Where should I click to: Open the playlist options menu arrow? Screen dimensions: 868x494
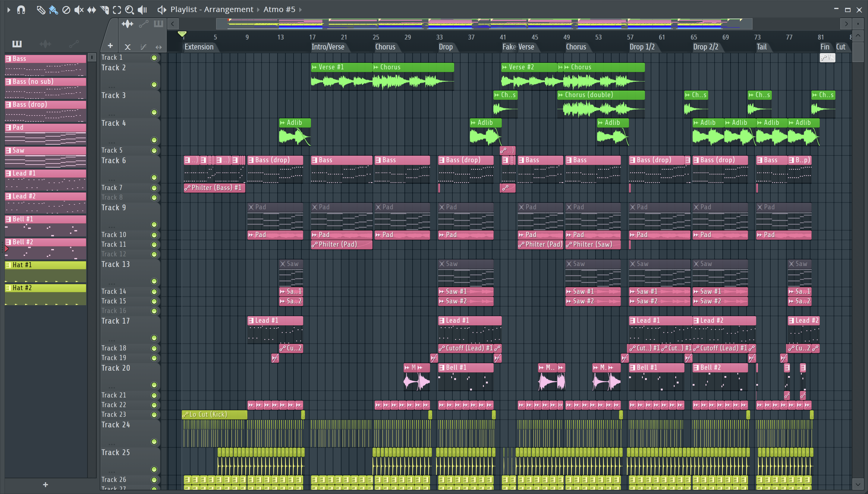point(9,10)
